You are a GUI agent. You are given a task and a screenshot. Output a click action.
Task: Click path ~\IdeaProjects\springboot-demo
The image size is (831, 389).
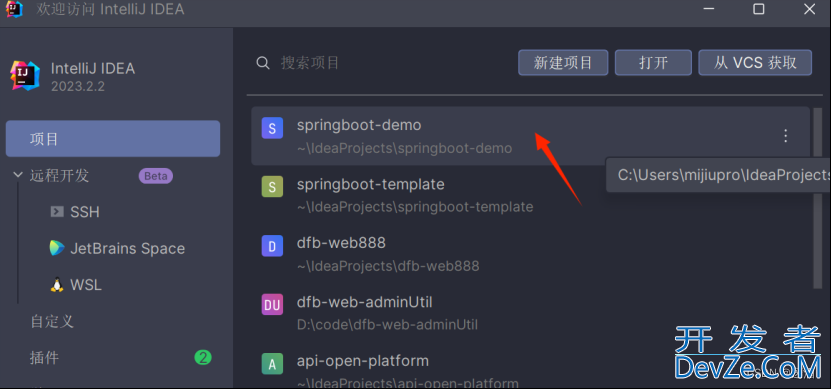pos(404,148)
